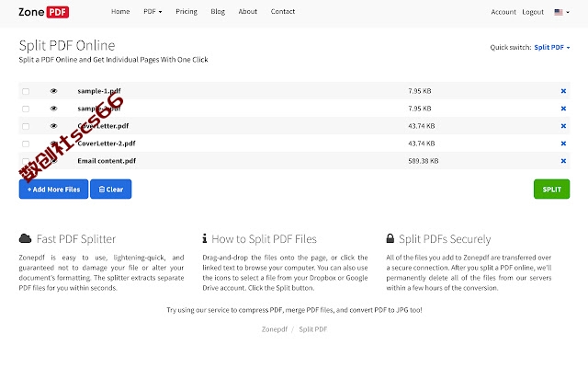Open Split PDF breadcrumb link
Image resolution: width=588 pixels, height=368 pixels.
[313, 329]
